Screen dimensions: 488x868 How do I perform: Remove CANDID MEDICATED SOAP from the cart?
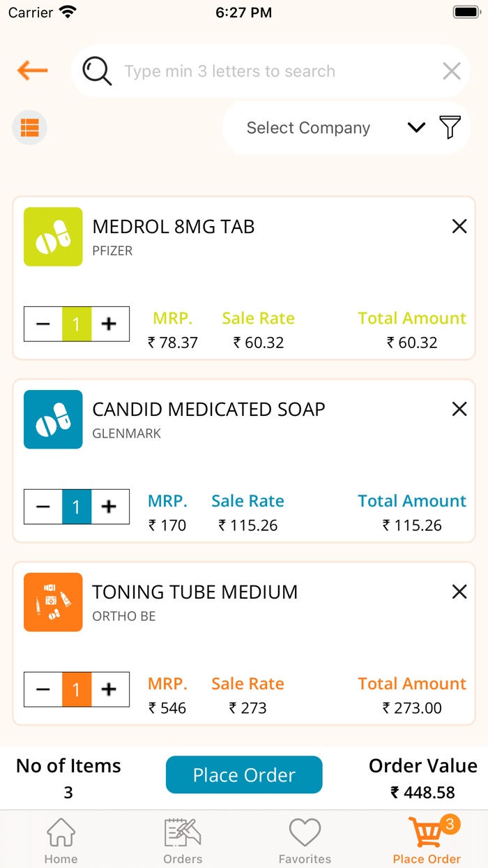[x=459, y=409]
